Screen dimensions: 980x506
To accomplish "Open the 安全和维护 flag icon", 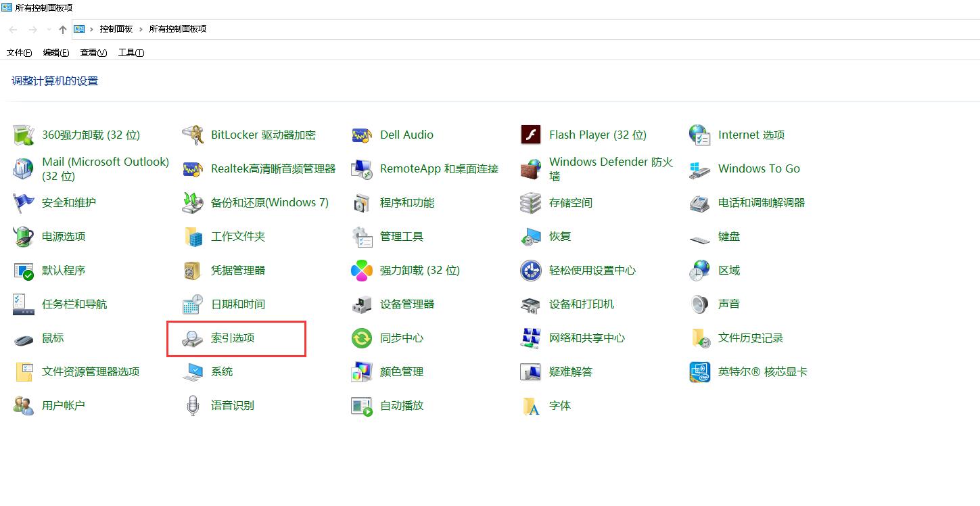I will click(x=23, y=202).
